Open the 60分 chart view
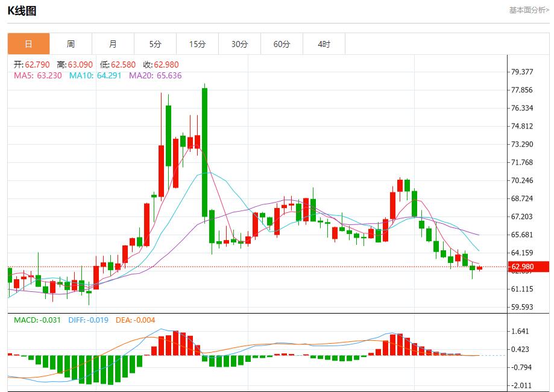 click(281, 43)
